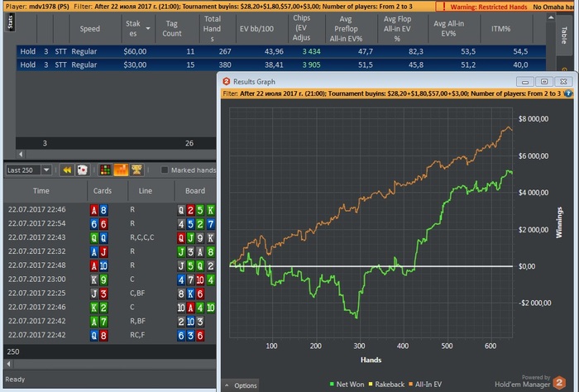Click the trophy tournament icon

(x=136, y=170)
